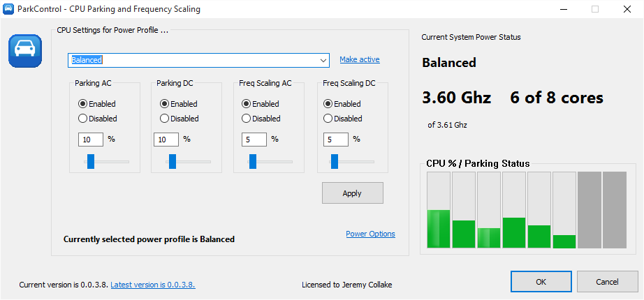Click the '6 of 8 cores' text
This screenshot has width=644, height=300.
(557, 98)
